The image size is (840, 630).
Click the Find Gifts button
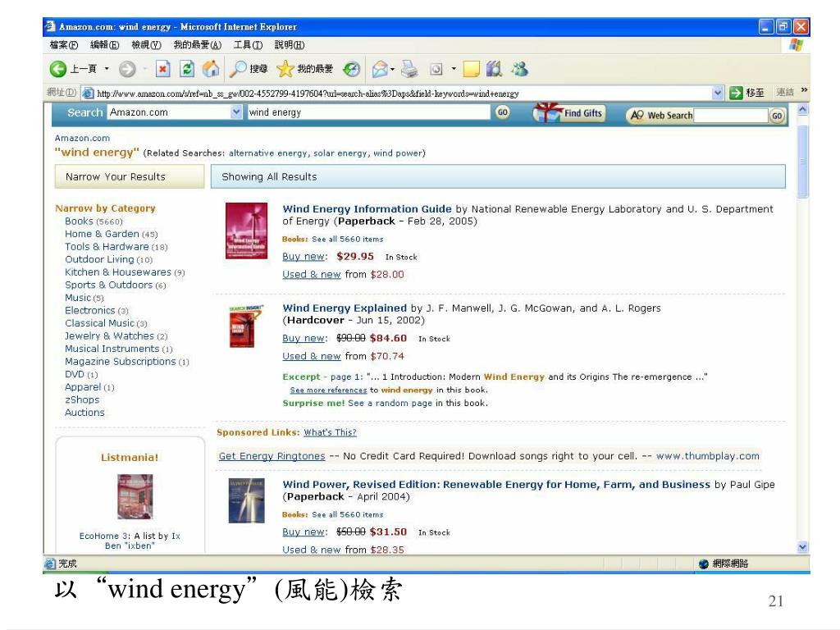click(x=569, y=113)
